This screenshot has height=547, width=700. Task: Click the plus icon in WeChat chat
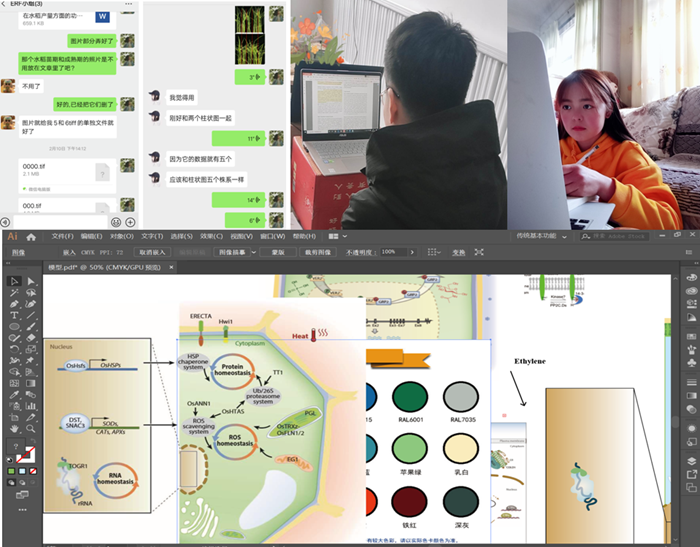tap(130, 222)
